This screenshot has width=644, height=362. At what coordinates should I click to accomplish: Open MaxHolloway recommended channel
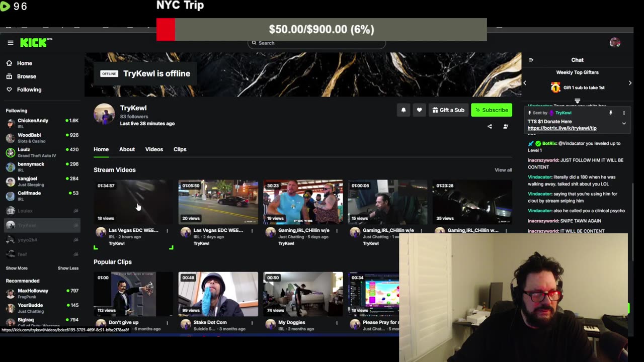tap(42, 294)
